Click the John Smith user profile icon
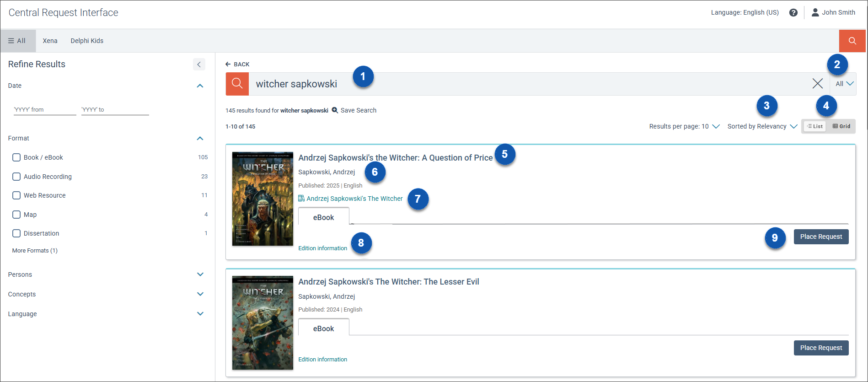 click(x=815, y=12)
